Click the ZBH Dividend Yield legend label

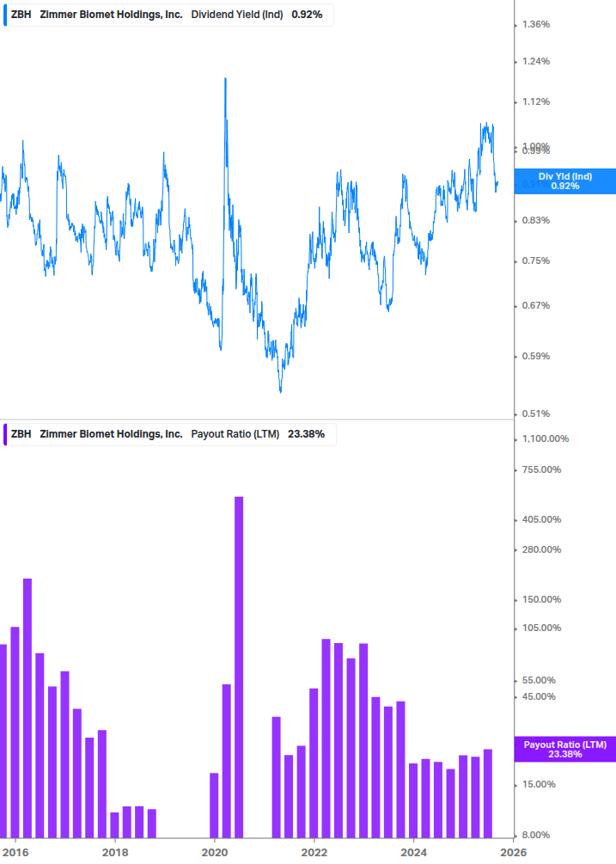167,15
